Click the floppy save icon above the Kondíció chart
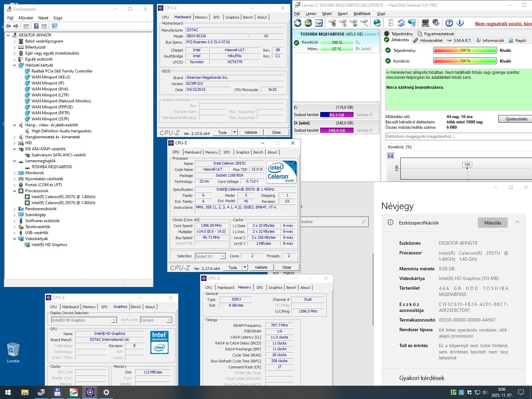The width and height of the screenshot is (532, 399). [x=391, y=155]
